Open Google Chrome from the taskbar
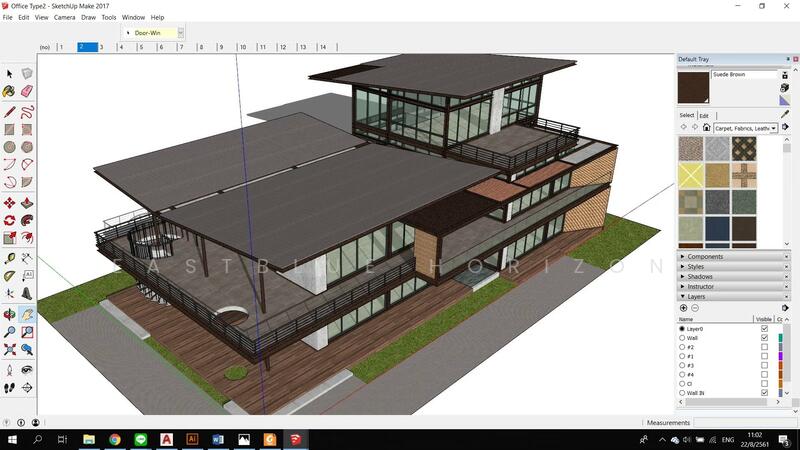Image resolution: width=800 pixels, height=450 pixels. (114, 439)
